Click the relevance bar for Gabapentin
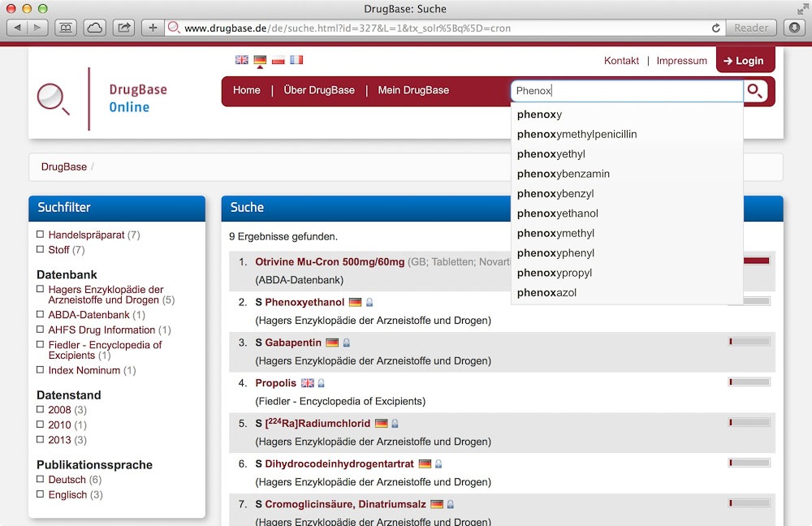This screenshot has height=526, width=812. coord(749,341)
